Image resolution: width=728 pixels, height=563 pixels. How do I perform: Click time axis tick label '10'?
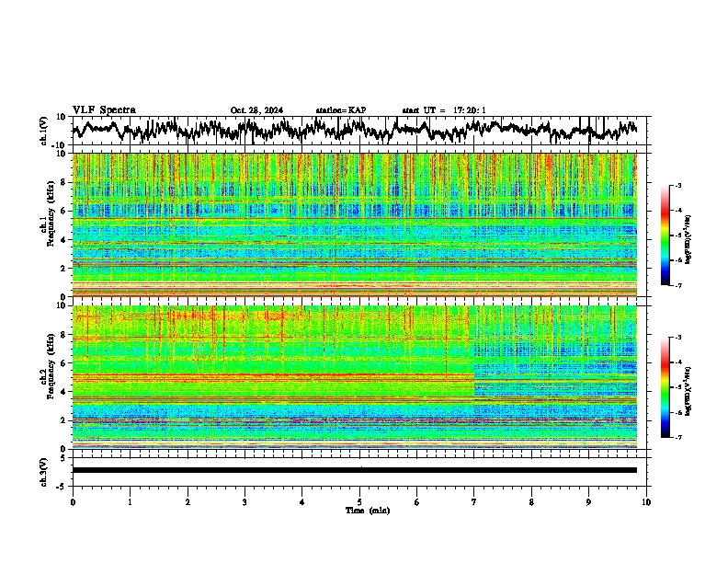[x=646, y=502]
